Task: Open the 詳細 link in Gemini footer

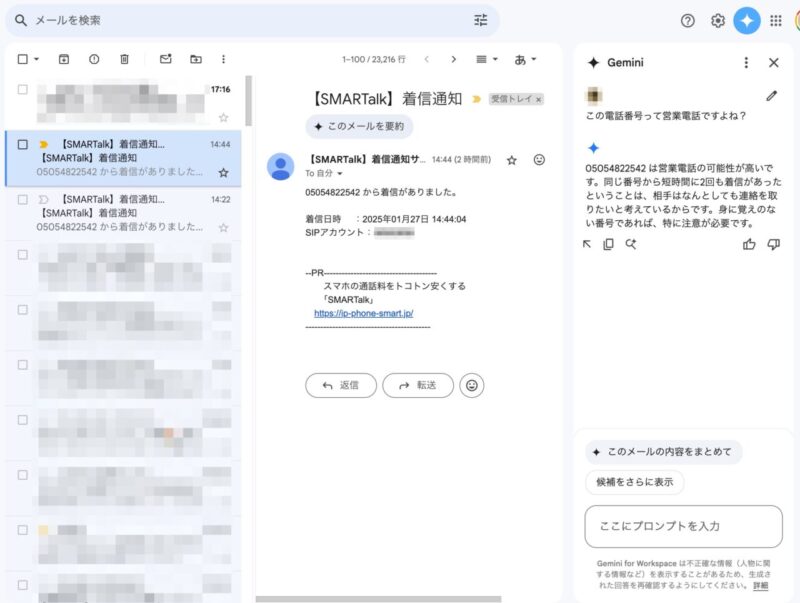Action: [x=760, y=586]
